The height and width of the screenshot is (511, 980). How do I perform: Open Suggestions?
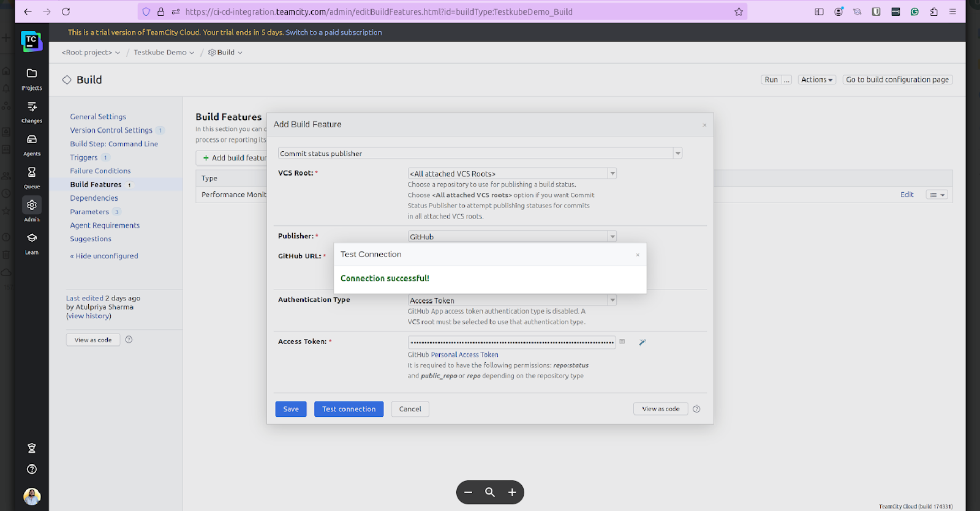pos(91,239)
